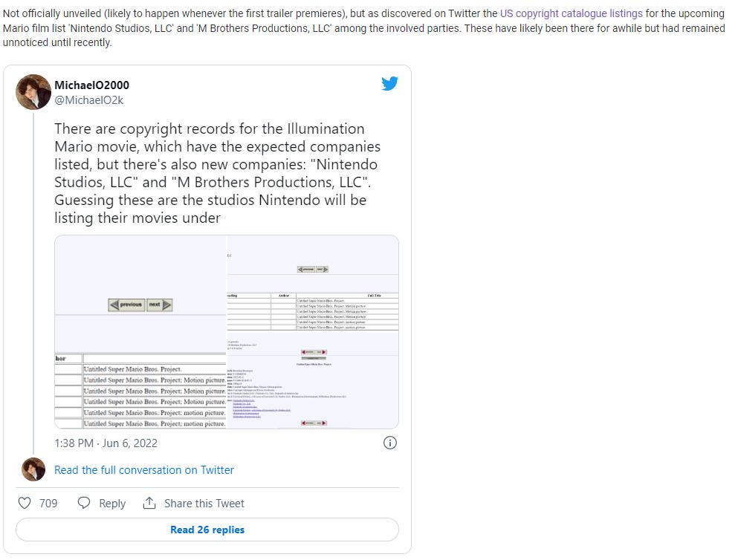Click the tweet body text about copyright records
The height and width of the screenshot is (560, 738).
[x=217, y=173]
